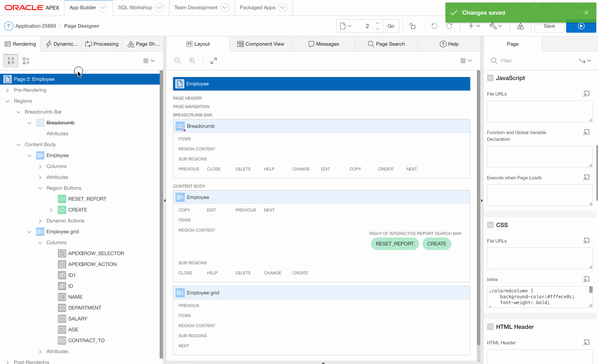Click the Save button
This screenshot has width=598, height=364.
point(549,26)
